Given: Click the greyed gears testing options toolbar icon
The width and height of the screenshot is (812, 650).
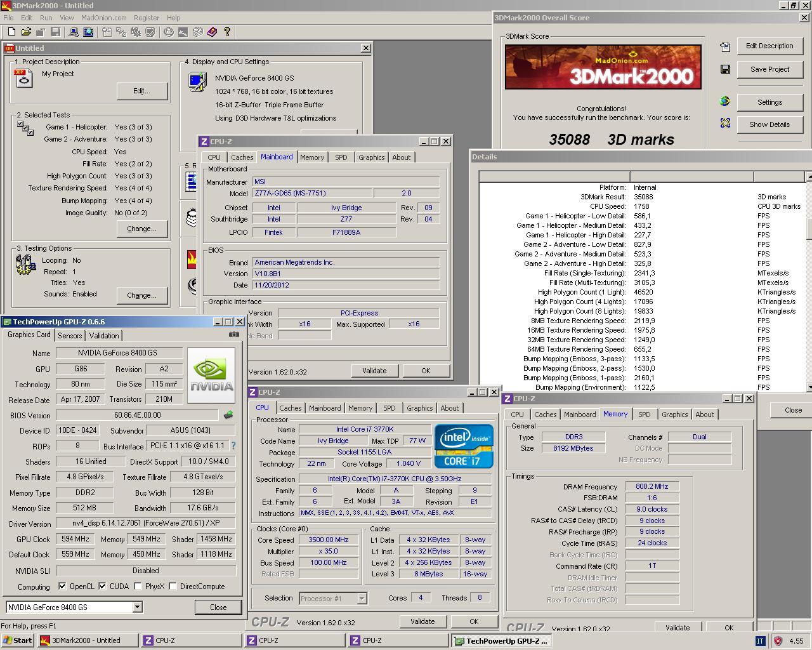Looking at the screenshot, I should click(x=135, y=32).
